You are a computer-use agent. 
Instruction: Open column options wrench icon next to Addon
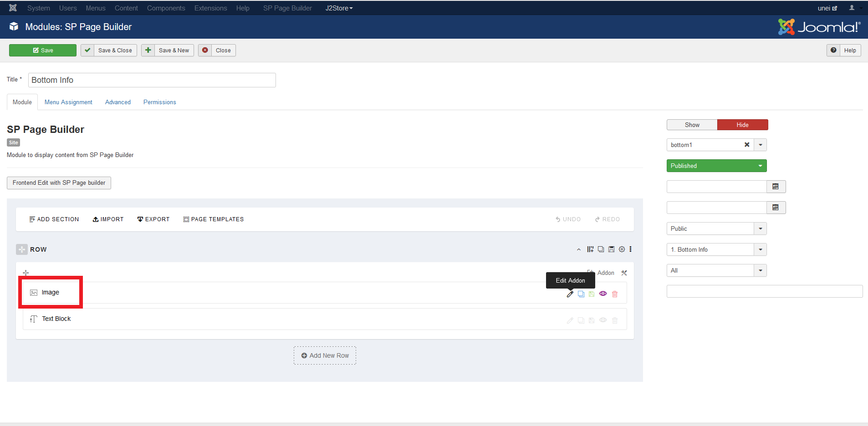tap(624, 273)
